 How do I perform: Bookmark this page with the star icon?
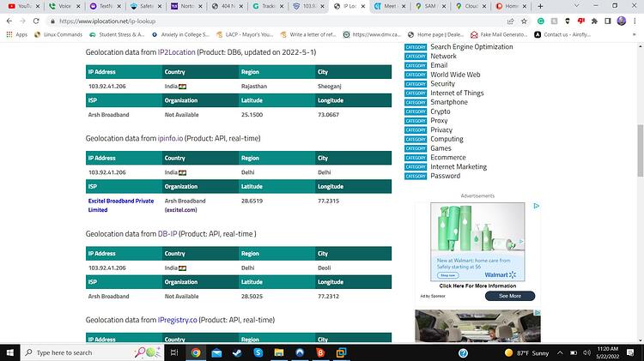(524, 21)
